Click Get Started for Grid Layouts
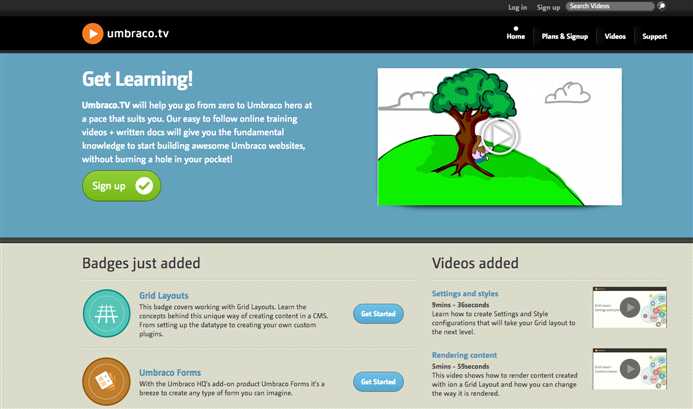Image resolution: width=693 pixels, height=409 pixels. 378,314
